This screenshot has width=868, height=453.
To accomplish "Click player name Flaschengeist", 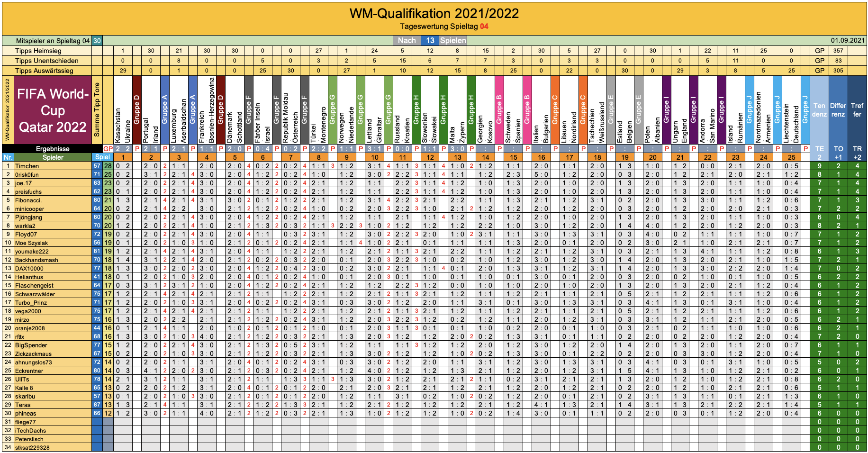I will pyautogui.click(x=34, y=285).
